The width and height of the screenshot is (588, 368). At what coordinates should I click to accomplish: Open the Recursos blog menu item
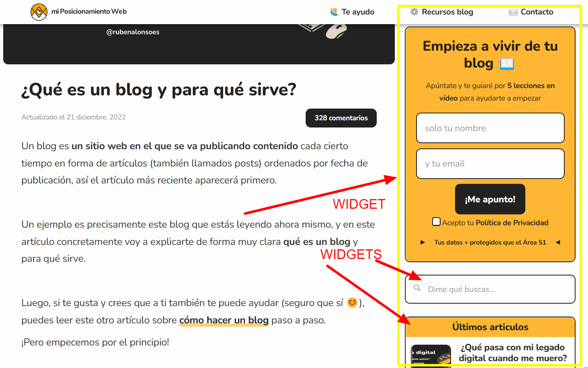coord(447,12)
